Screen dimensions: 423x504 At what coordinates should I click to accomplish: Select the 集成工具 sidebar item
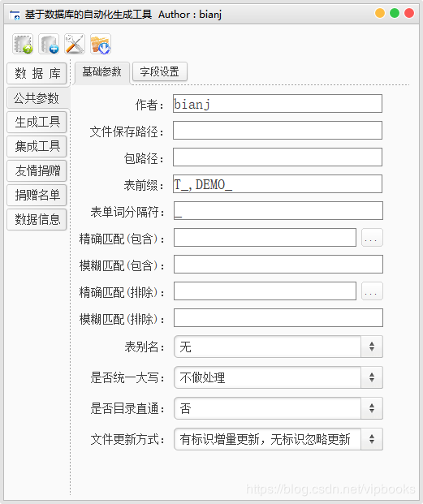click(x=37, y=146)
